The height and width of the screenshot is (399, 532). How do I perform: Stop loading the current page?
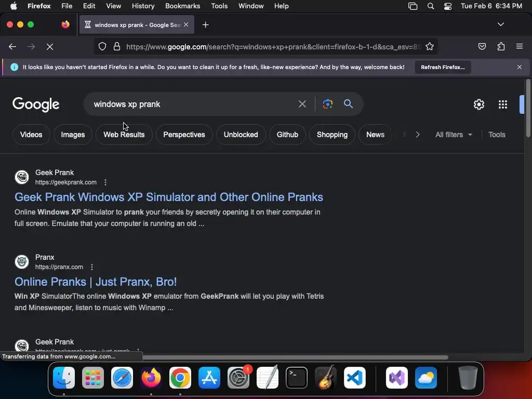(x=49, y=46)
